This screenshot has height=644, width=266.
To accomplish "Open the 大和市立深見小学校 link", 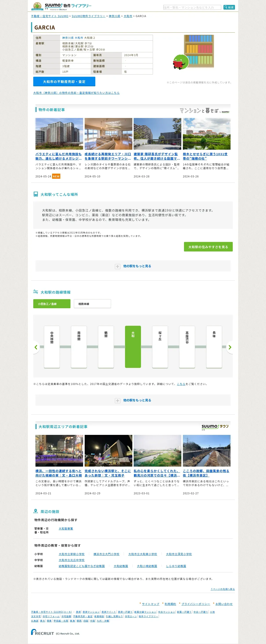I will 179,554.
